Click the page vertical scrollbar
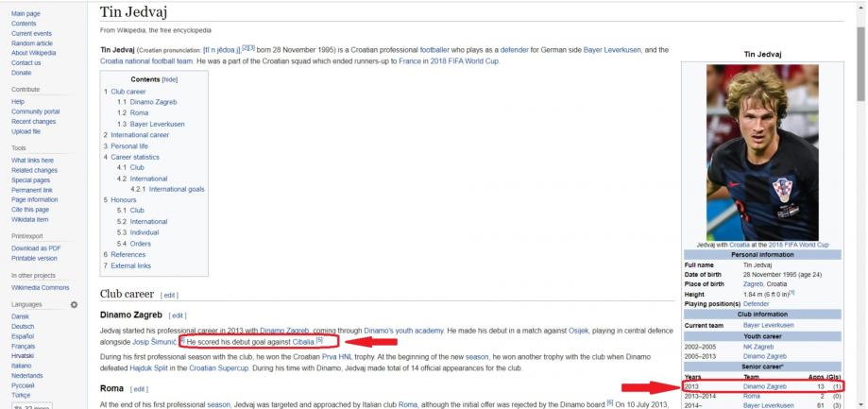 [860, 63]
